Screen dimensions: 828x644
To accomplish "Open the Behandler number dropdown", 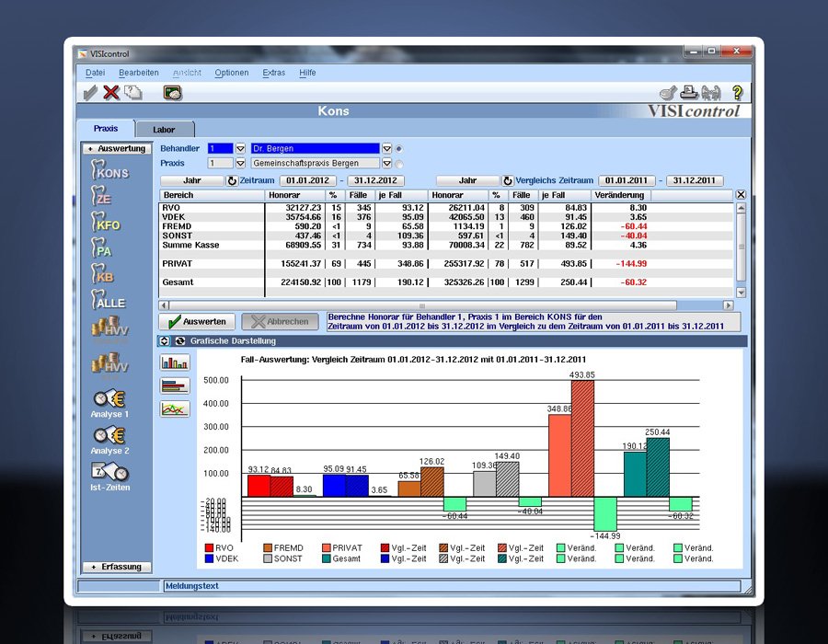I will [x=240, y=148].
